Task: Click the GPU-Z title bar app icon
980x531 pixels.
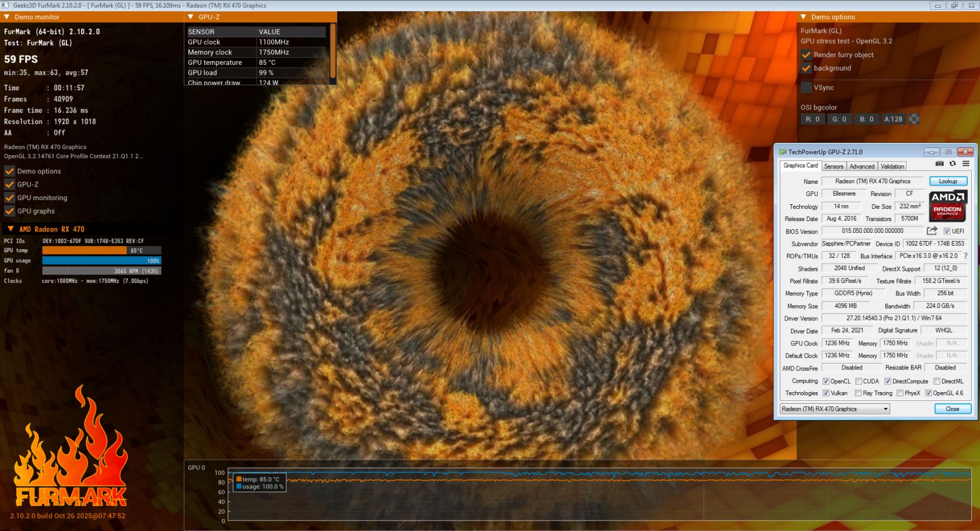Action: (x=783, y=152)
